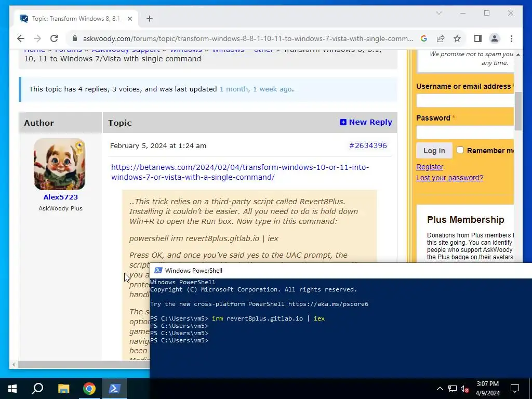Click the browser forward arrow
Screen dimensions: 532x399
click(x=37, y=38)
